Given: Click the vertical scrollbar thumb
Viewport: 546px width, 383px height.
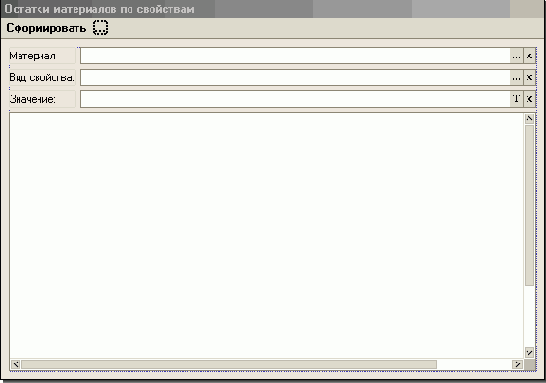Looking at the screenshot, I should [529, 205].
